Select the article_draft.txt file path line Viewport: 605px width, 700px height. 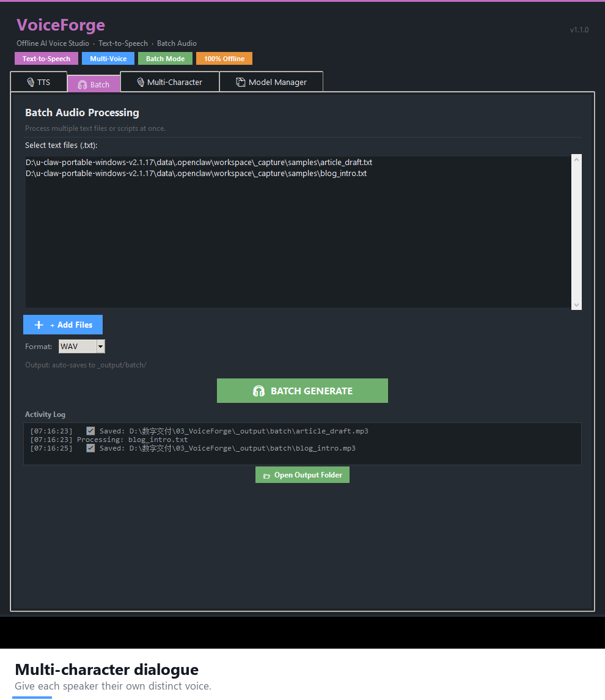[x=199, y=162]
